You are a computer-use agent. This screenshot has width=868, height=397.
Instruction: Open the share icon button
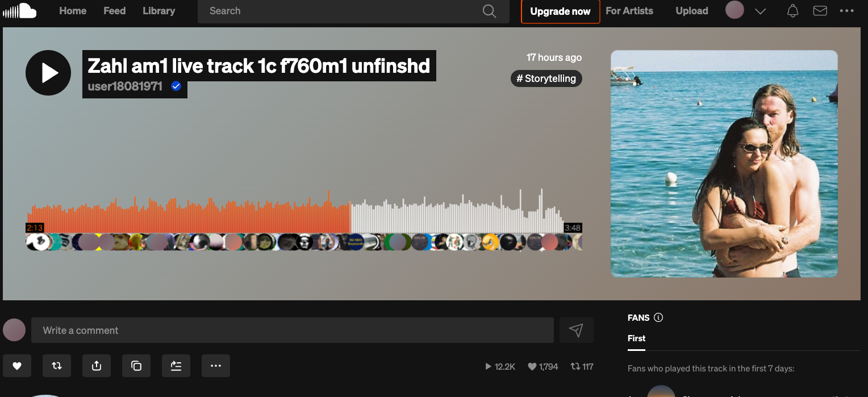97,366
